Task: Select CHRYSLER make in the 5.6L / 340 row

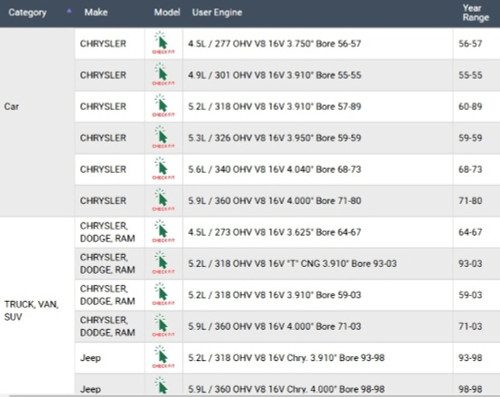Action: click(x=103, y=169)
